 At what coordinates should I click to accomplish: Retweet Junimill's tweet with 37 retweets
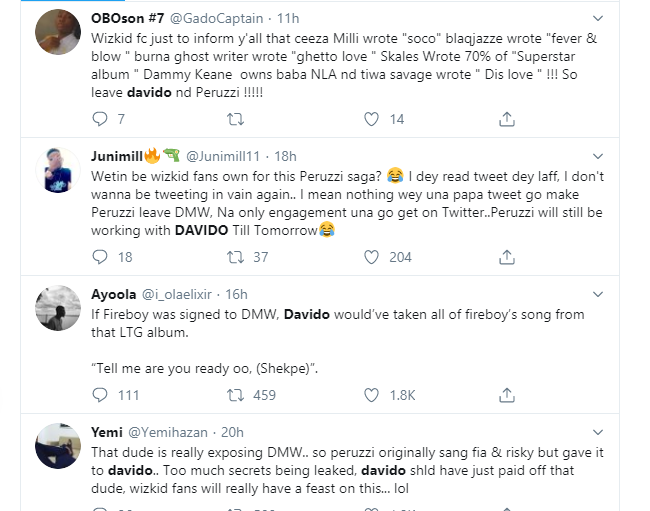(x=235, y=257)
